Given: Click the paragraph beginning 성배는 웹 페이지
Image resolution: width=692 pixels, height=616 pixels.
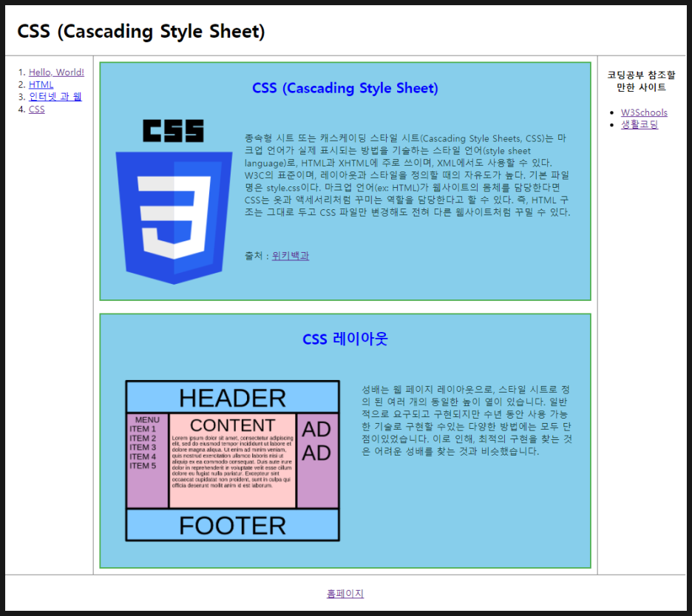Looking at the screenshot, I should [x=467, y=420].
